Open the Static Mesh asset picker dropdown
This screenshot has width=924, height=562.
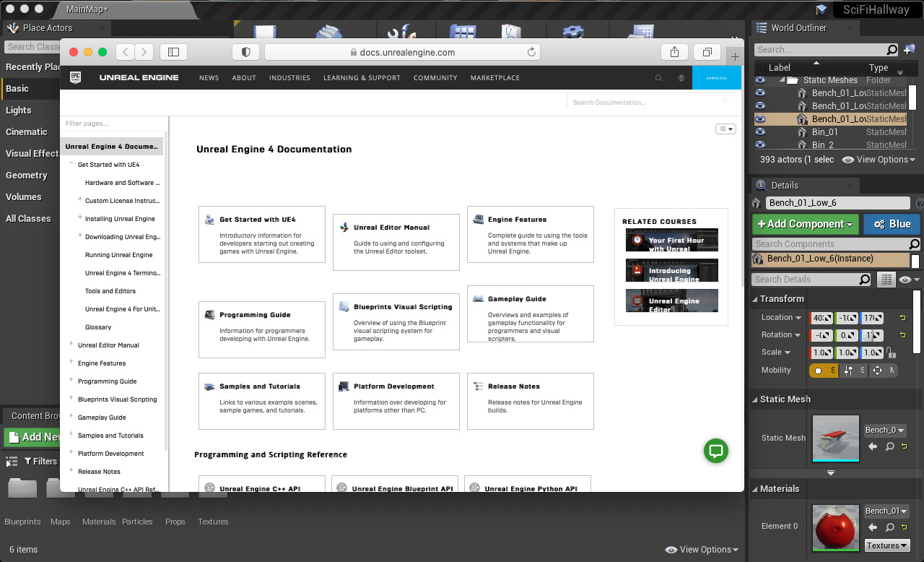coord(885,431)
